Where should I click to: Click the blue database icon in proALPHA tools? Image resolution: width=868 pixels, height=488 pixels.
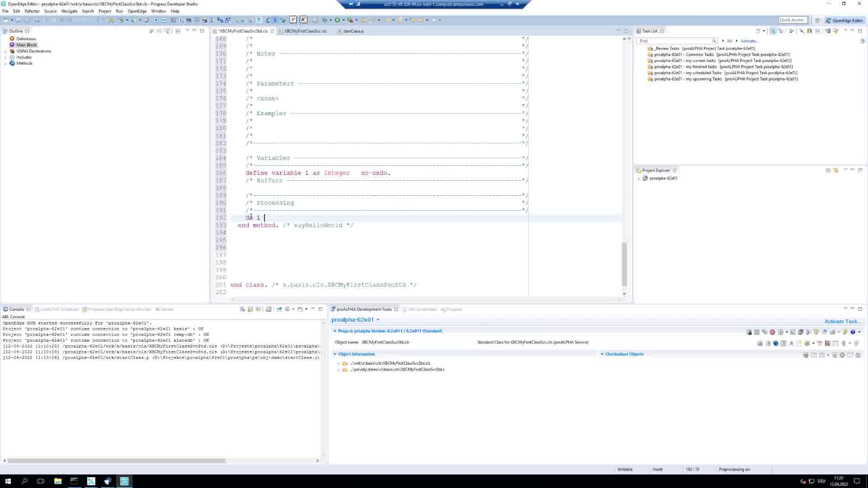pyautogui.click(x=776, y=343)
